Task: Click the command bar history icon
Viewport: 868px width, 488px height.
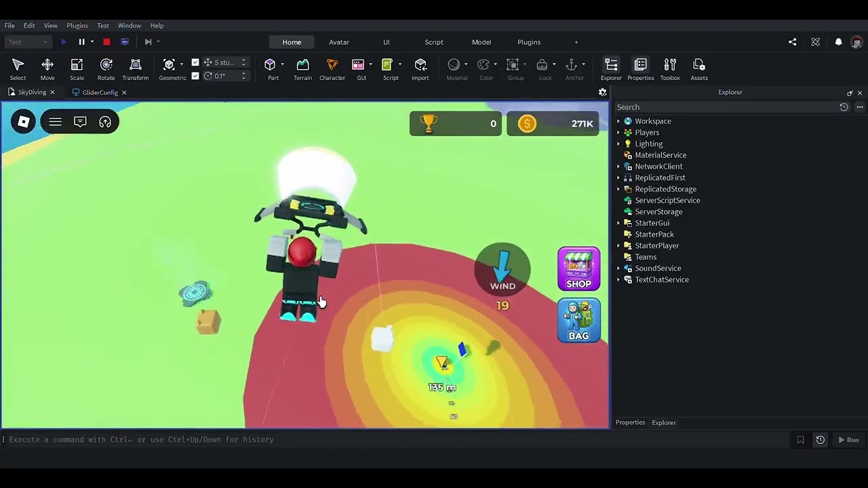Action: click(820, 440)
